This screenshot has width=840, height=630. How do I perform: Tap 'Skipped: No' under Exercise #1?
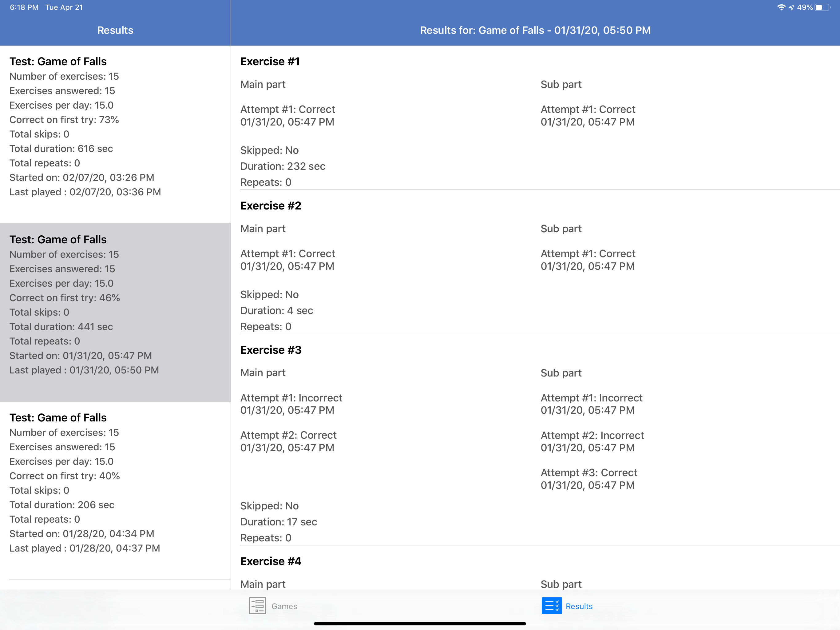click(x=270, y=150)
